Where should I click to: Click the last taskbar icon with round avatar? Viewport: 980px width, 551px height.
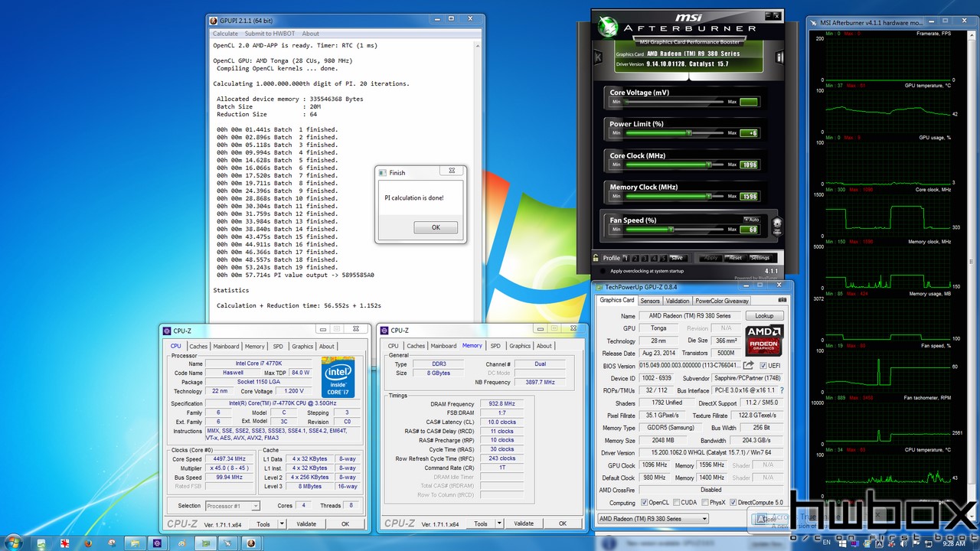(x=250, y=543)
